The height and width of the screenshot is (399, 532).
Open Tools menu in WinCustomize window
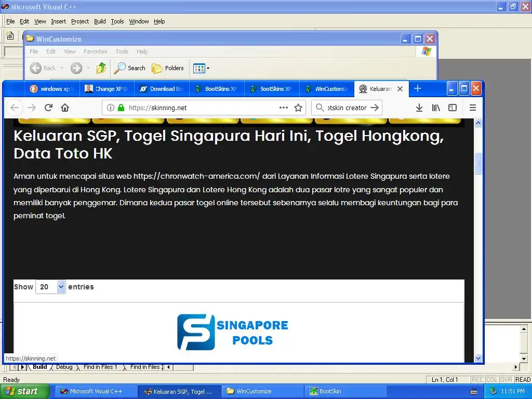(x=122, y=51)
